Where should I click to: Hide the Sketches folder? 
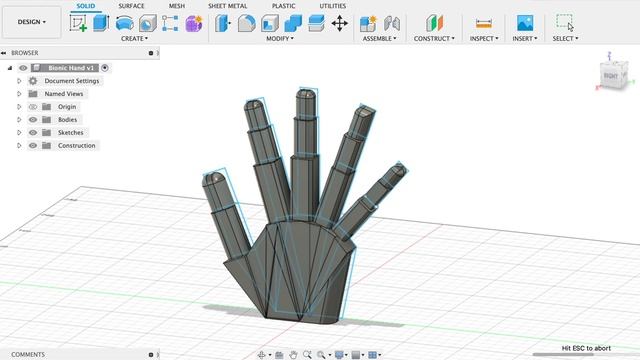pos(33,133)
